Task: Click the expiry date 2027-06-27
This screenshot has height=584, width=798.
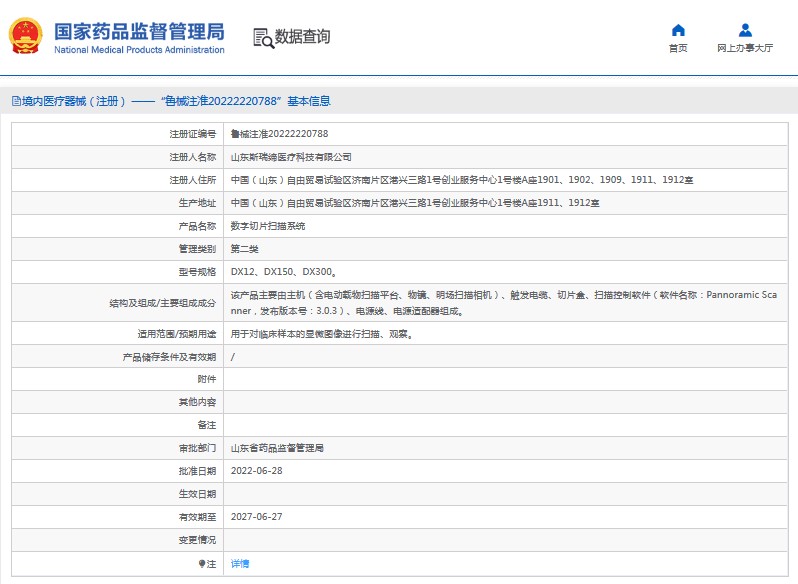Action: click(x=257, y=517)
